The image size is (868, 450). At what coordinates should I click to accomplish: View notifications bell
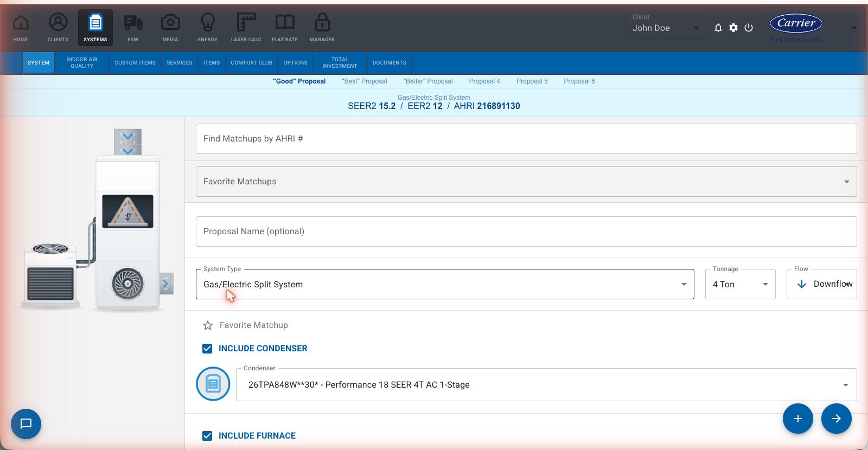718,28
